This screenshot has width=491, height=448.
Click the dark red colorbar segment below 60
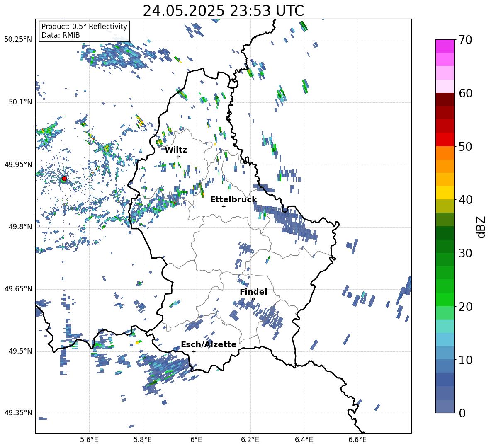tap(445, 99)
